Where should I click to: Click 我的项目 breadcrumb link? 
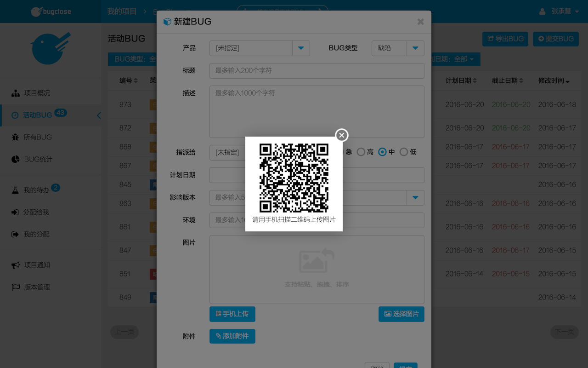point(122,11)
